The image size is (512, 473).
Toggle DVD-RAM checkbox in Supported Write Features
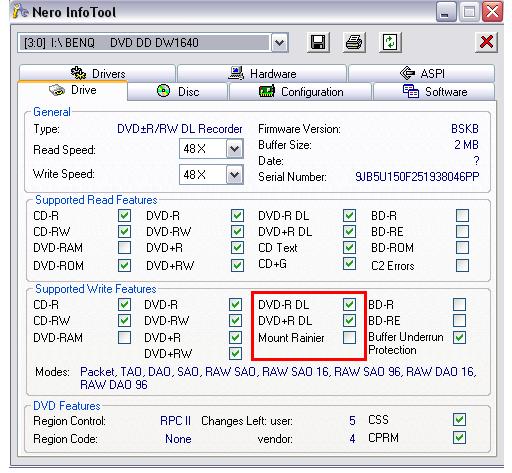click(124, 337)
